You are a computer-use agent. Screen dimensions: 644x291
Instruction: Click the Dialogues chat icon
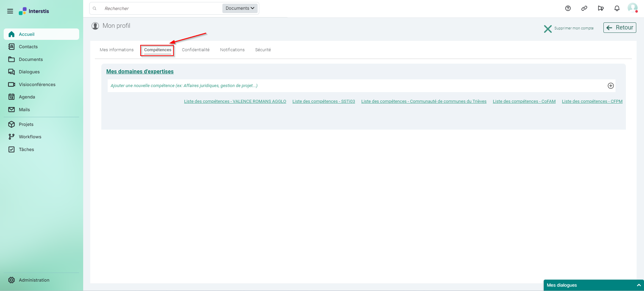point(11,72)
